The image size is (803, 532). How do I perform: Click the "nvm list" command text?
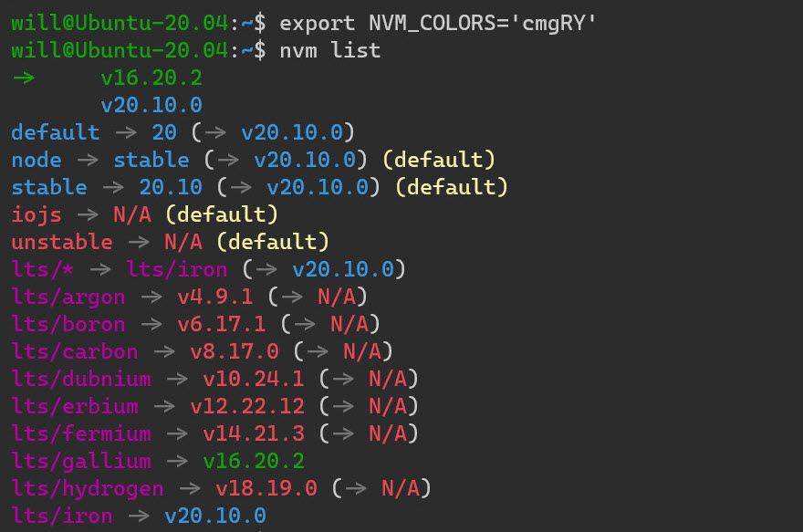[329, 51]
